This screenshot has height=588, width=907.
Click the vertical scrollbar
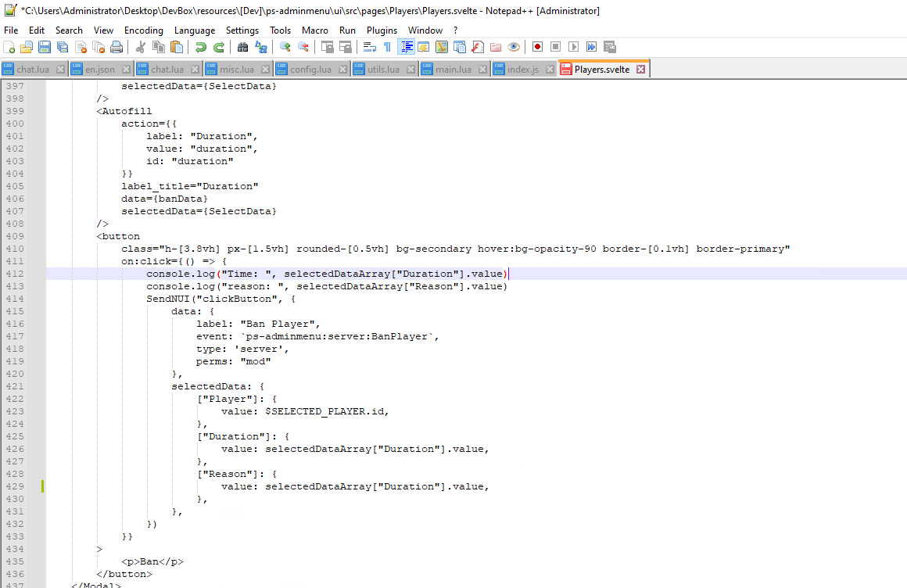(902, 235)
